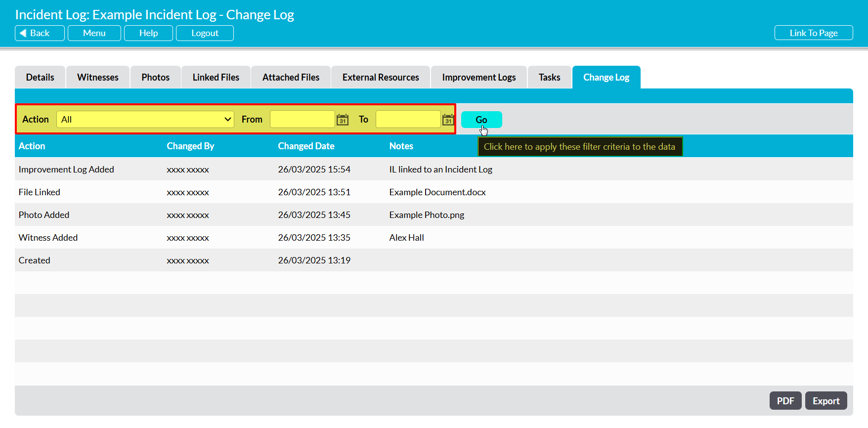Click the From date input field
Screen dimensions: 868x428
[x=303, y=120]
